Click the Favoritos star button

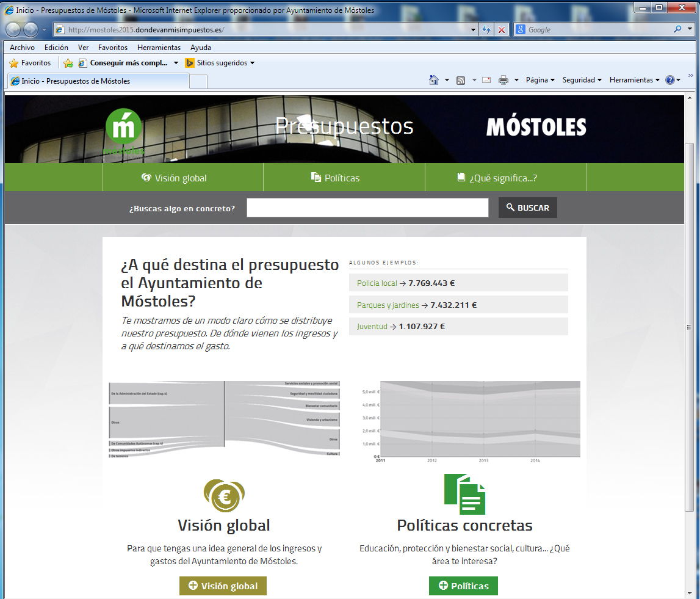(x=30, y=63)
